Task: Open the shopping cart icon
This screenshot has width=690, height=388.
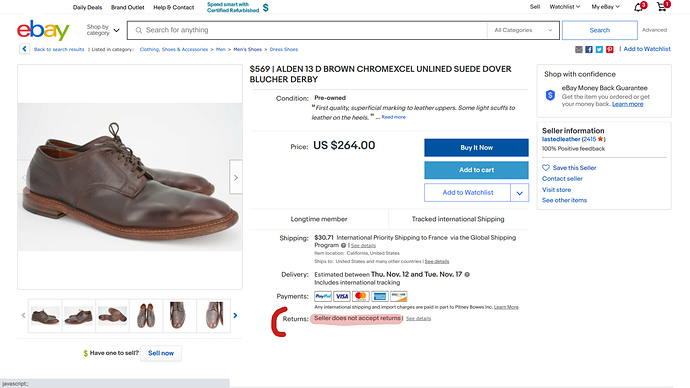Action: pyautogui.click(x=661, y=7)
